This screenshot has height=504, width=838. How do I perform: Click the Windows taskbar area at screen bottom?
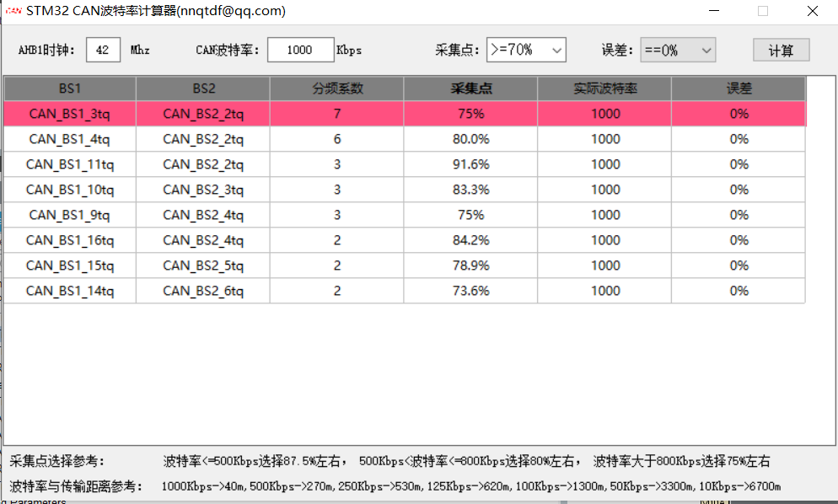point(419,501)
